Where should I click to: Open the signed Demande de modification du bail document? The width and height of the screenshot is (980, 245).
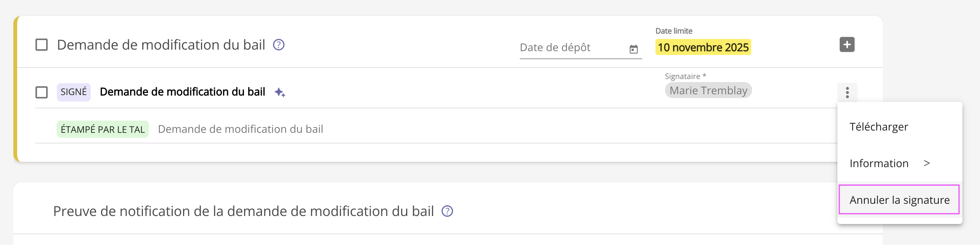[x=182, y=92]
